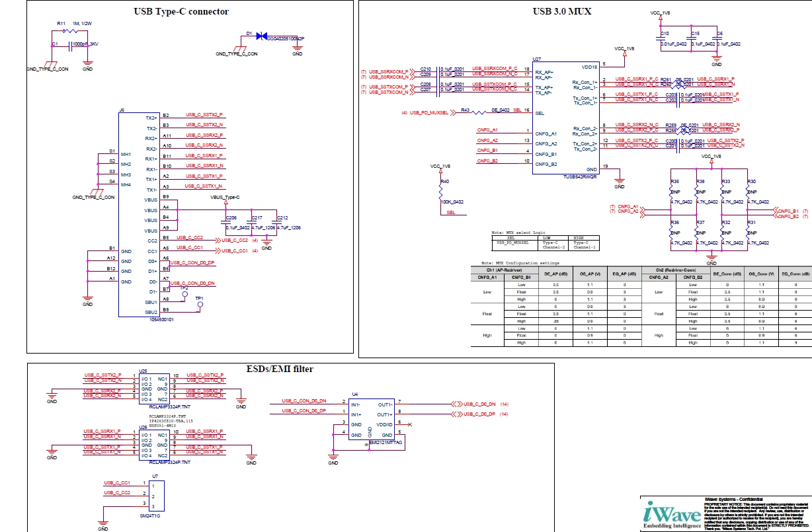The width and height of the screenshot is (812, 532).
Task: Click the TP1 test point circle
Action: click(200, 304)
